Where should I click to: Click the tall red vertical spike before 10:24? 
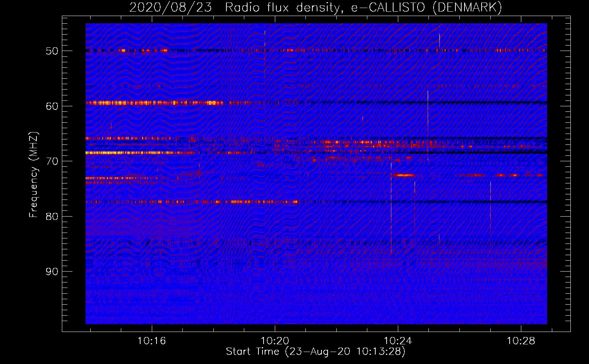pos(391,208)
